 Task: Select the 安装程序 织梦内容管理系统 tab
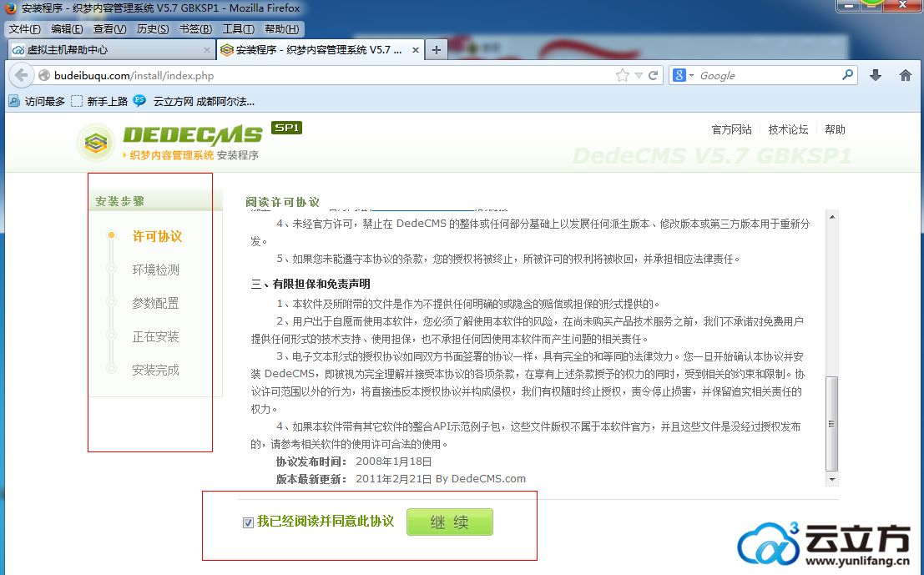[321, 50]
